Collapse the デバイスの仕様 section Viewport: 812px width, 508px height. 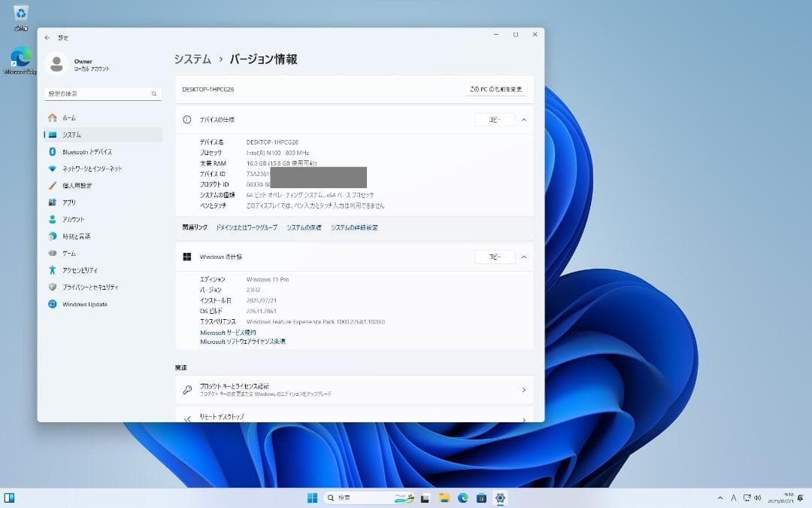click(523, 119)
